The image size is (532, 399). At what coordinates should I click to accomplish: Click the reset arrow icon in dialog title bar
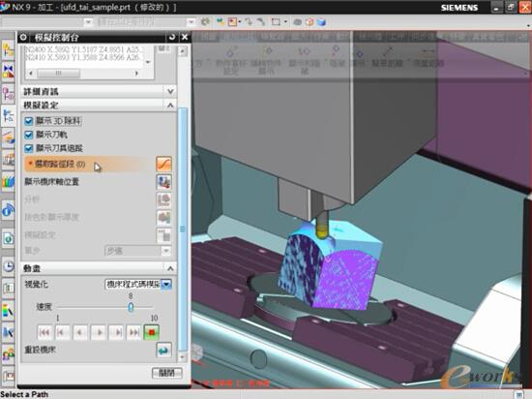click(x=172, y=37)
